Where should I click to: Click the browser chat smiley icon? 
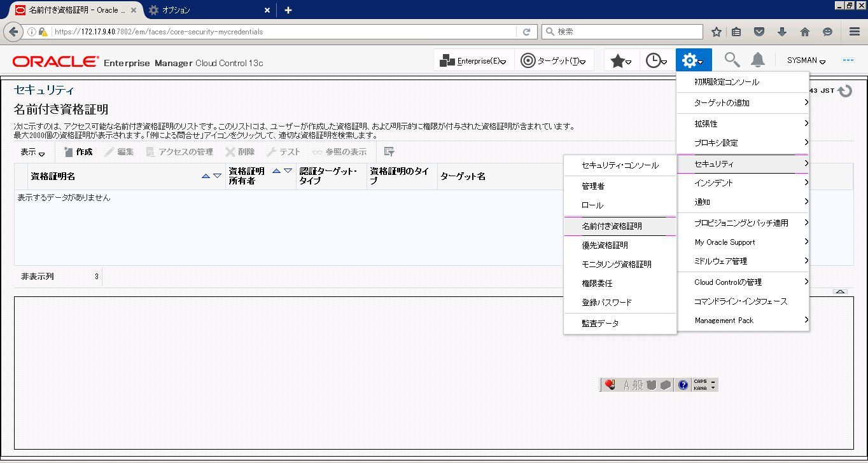pos(827,31)
